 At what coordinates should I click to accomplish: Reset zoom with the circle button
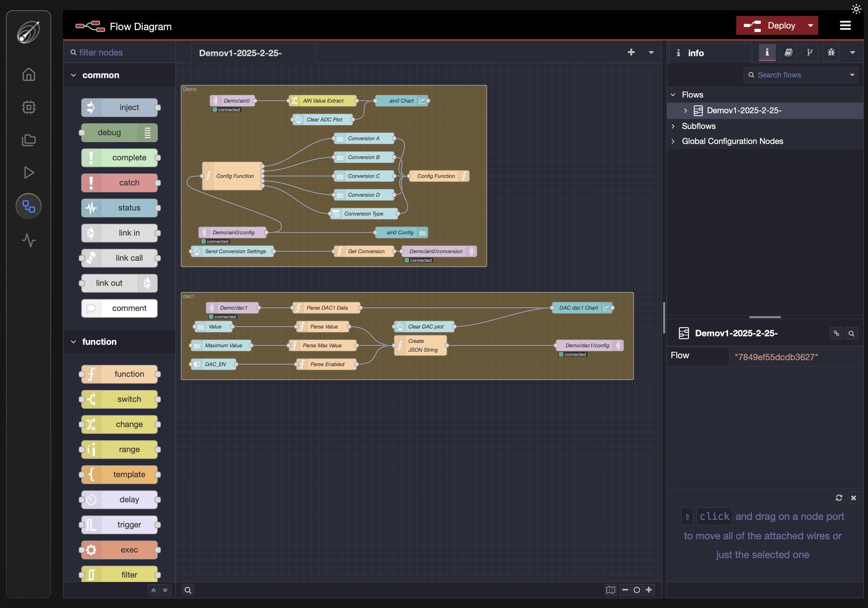point(637,590)
